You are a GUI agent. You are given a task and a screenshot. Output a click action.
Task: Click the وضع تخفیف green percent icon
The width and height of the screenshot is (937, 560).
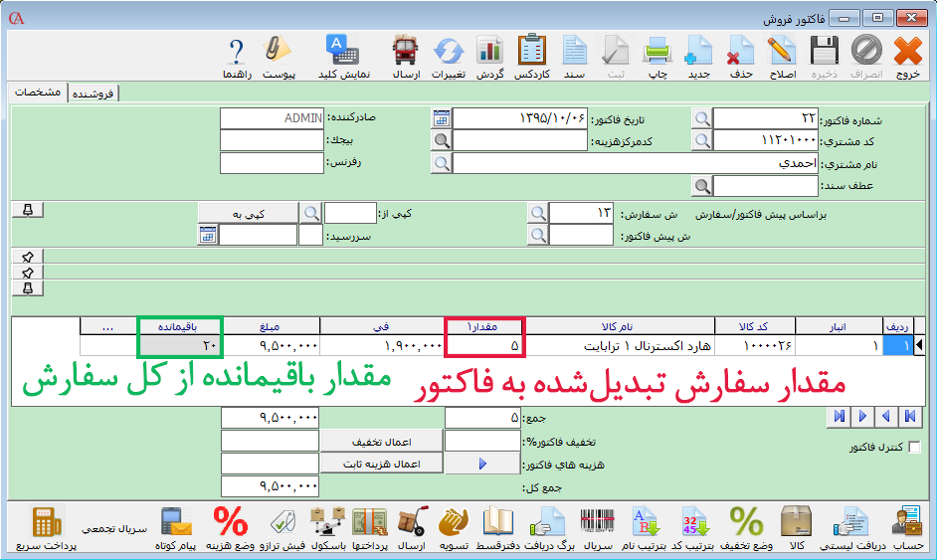[x=746, y=522]
